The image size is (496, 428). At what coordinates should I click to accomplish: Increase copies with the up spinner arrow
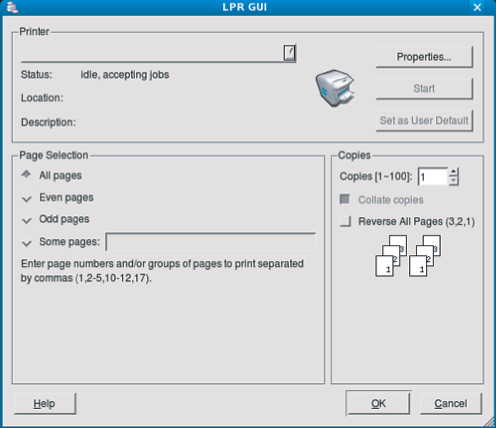[453, 172]
